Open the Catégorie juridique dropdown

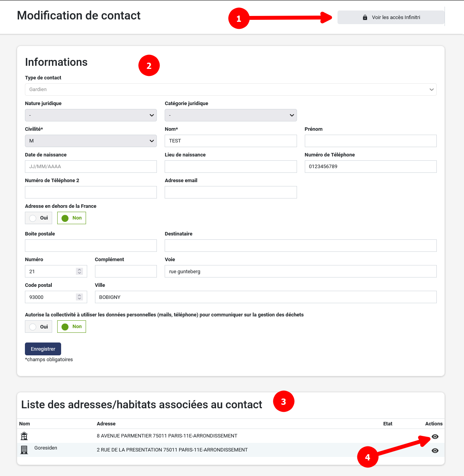[230, 115]
